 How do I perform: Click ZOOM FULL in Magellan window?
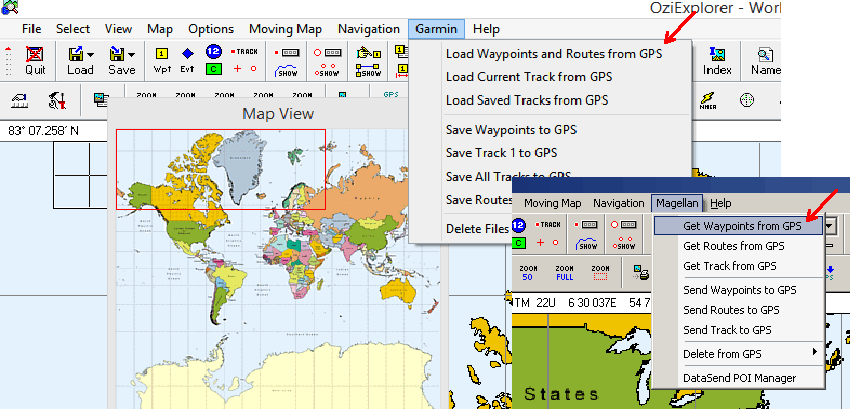[564, 273]
